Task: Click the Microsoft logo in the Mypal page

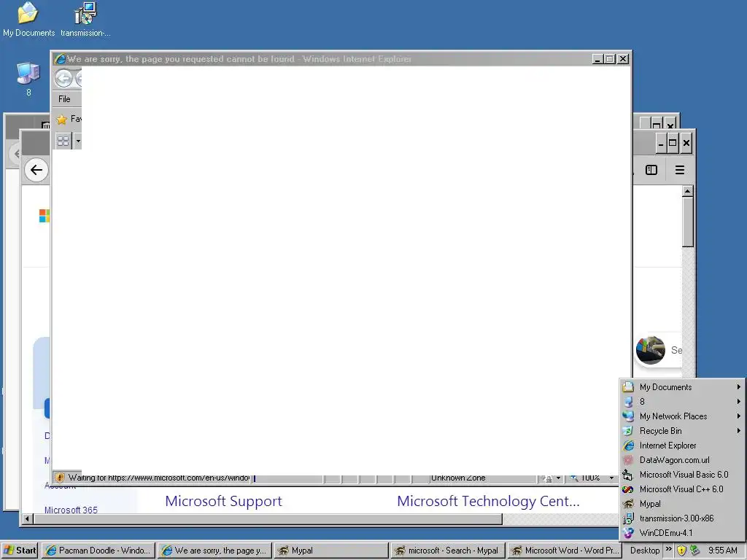Action: click(x=44, y=216)
